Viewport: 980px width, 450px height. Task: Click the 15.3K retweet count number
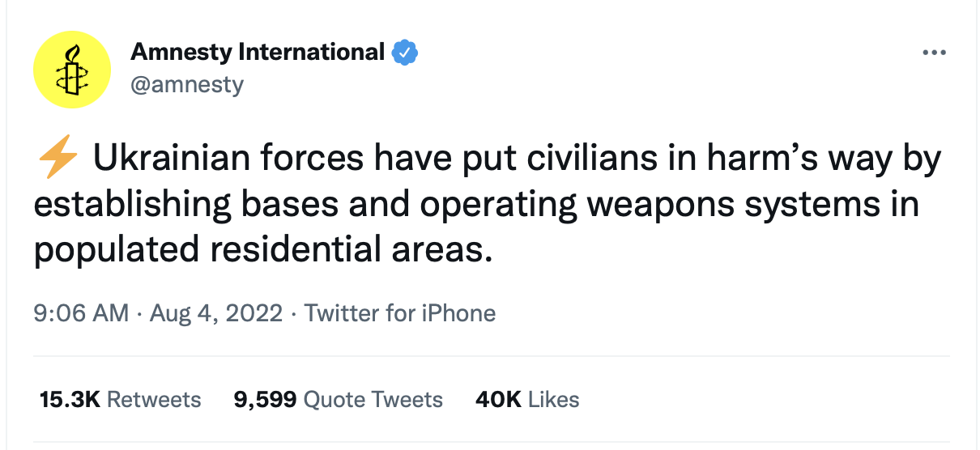(x=70, y=399)
